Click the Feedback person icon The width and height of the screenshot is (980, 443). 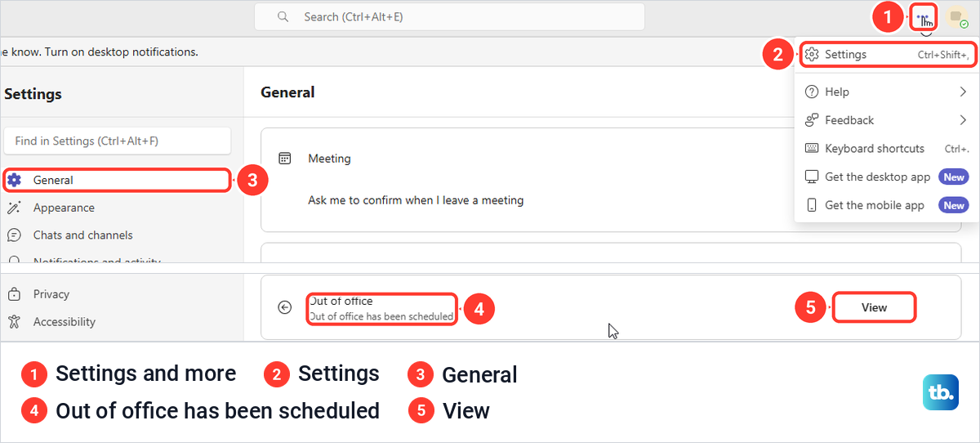tap(812, 120)
